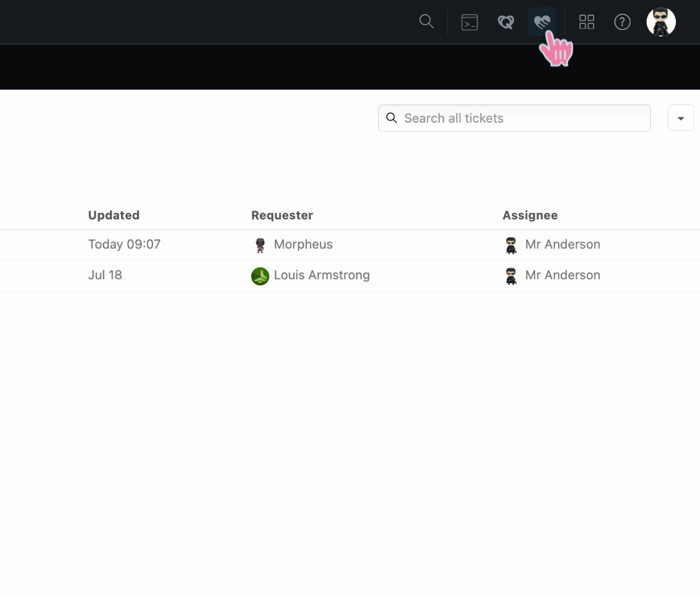The image size is (700, 595).
Task: Sort by the Updated column header
Action: 114,215
